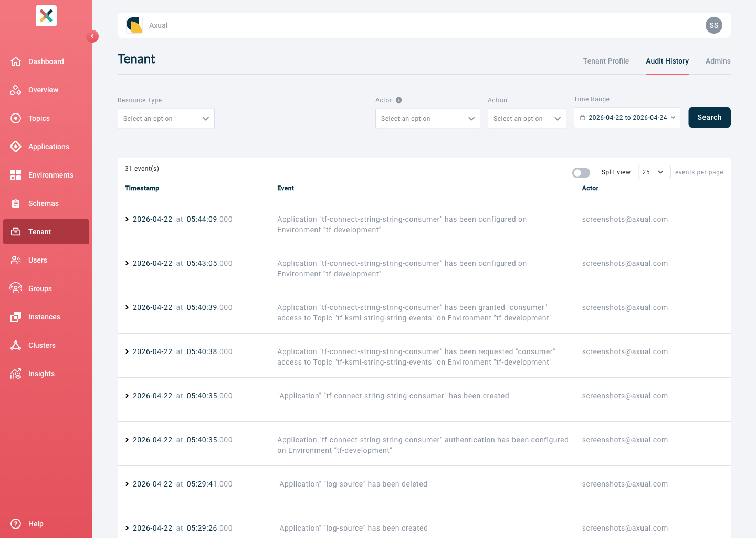Screen dimensions: 756x538
Task: Select the Audit History tab
Action: 667,61
